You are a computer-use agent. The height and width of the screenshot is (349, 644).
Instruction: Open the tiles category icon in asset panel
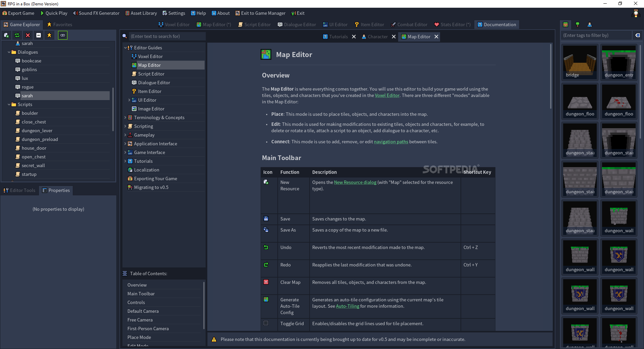566,24
